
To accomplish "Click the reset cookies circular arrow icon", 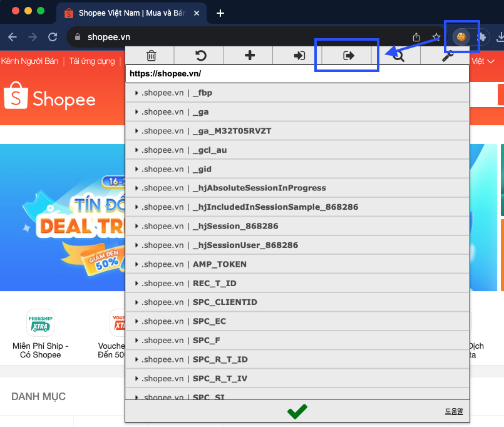I will [200, 56].
